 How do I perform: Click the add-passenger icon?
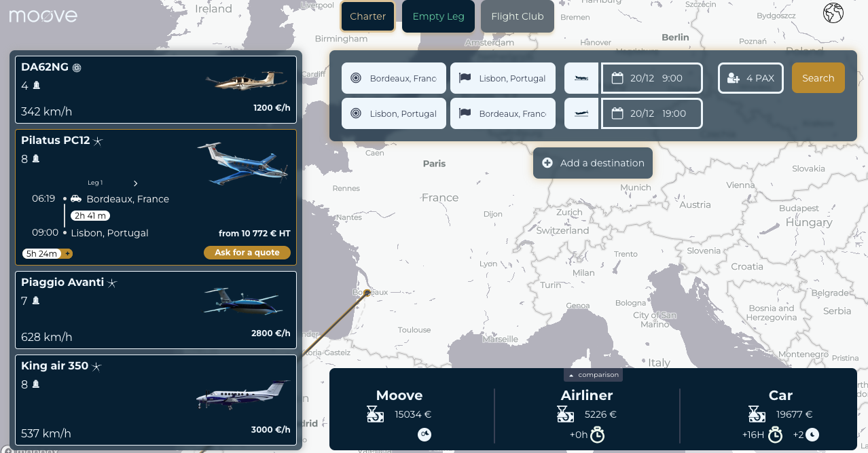[x=734, y=78]
